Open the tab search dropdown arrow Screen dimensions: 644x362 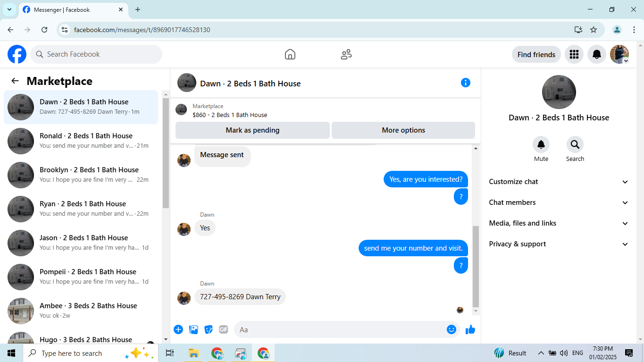(x=9, y=9)
